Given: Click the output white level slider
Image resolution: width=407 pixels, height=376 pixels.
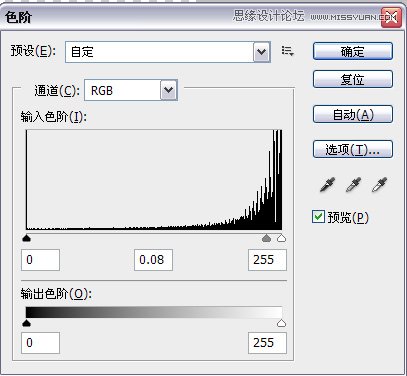Looking at the screenshot, I should pyautogui.click(x=282, y=323).
